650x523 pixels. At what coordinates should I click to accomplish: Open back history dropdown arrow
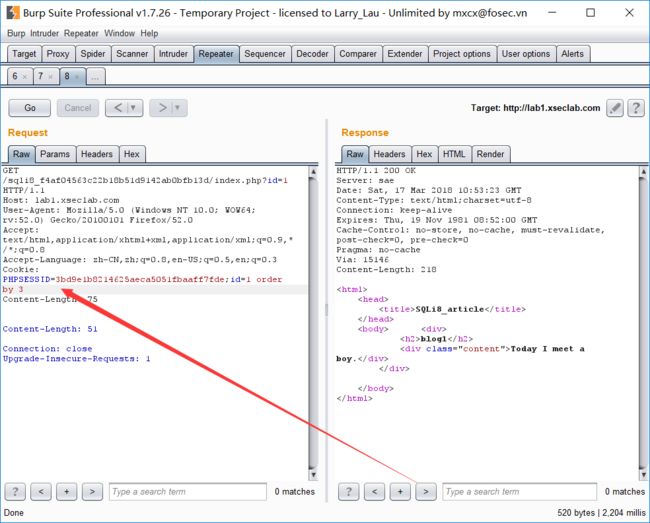133,108
